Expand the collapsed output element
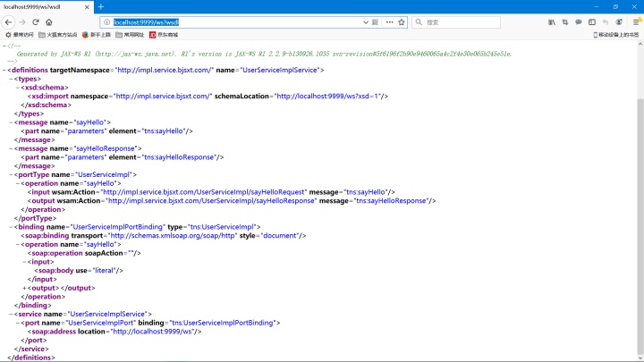 pos(25,288)
